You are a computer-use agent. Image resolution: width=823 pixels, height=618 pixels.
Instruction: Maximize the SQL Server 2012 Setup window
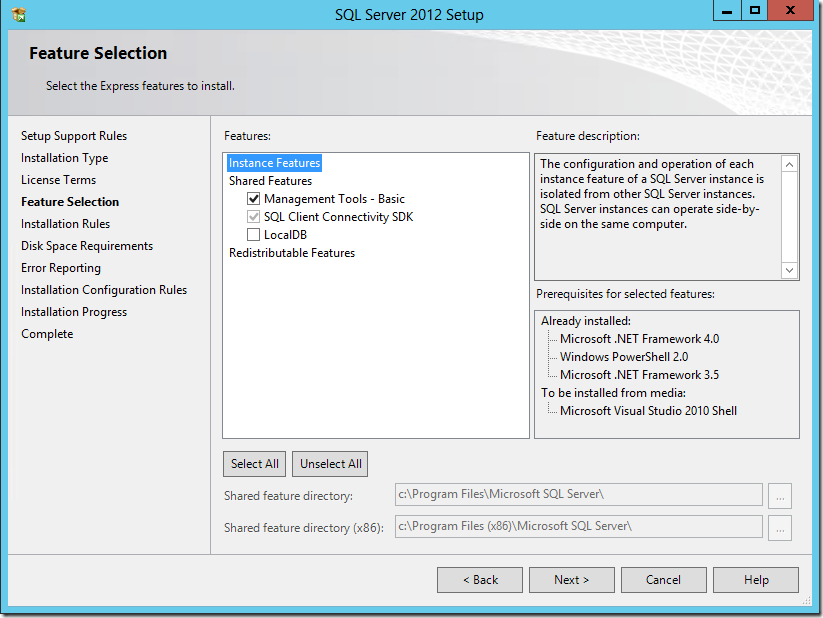755,11
